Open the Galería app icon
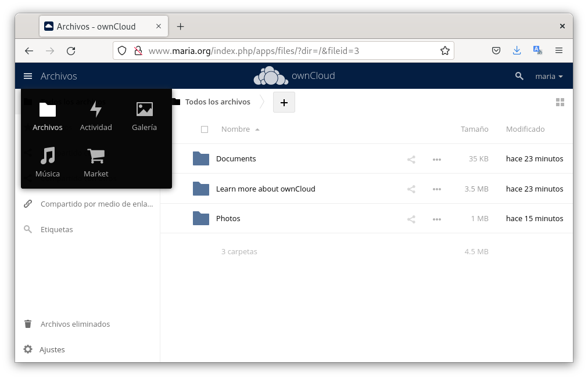The image size is (588, 379). click(144, 115)
